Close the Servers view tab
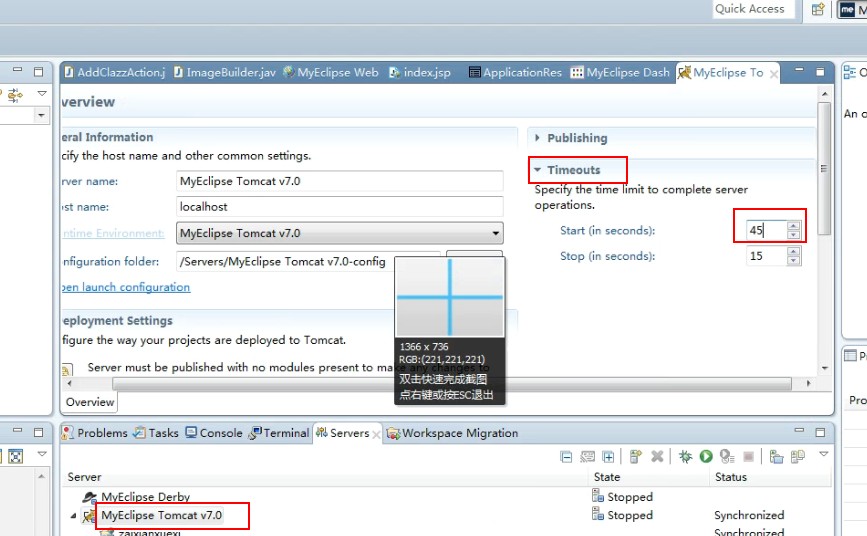This screenshot has height=536, width=867. click(x=376, y=435)
